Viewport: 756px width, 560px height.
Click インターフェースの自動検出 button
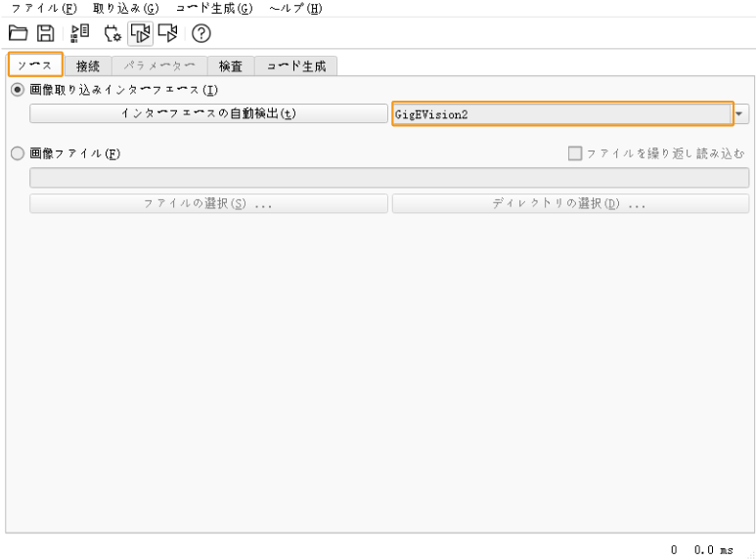pyautogui.click(x=208, y=113)
